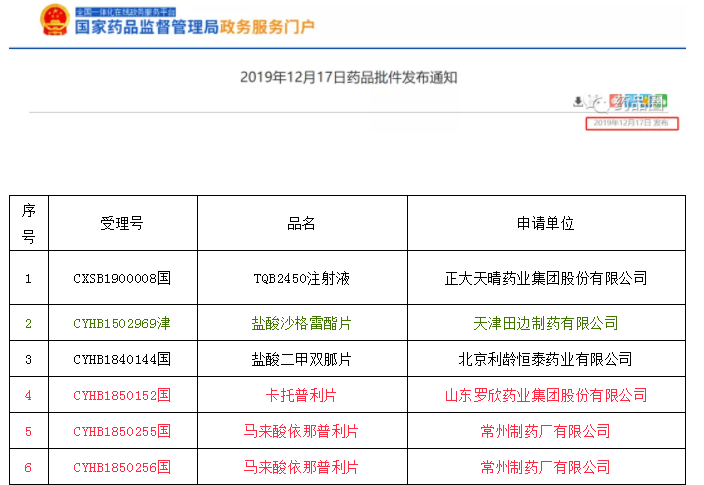Click serial number 1 in the table
704x485 pixels.
pyautogui.click(x=28, y=279)
